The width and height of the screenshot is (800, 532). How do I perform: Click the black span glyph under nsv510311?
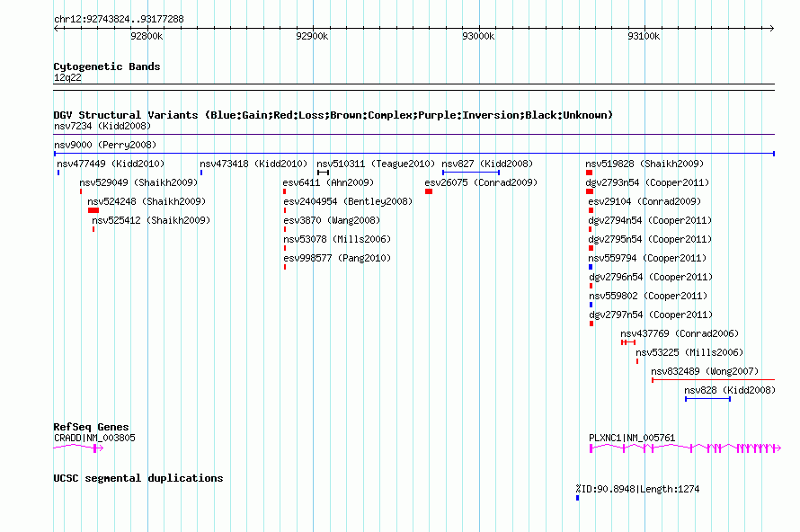323,173
